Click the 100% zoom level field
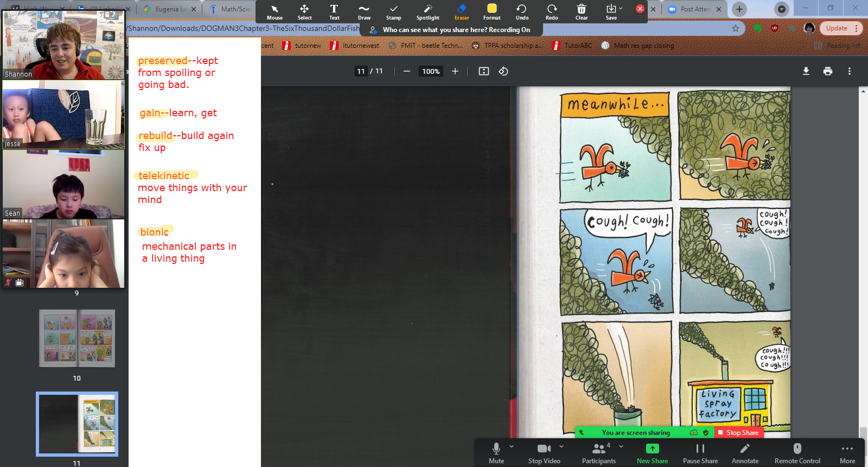This screenshot has width=868, height=467. [431, 71]
